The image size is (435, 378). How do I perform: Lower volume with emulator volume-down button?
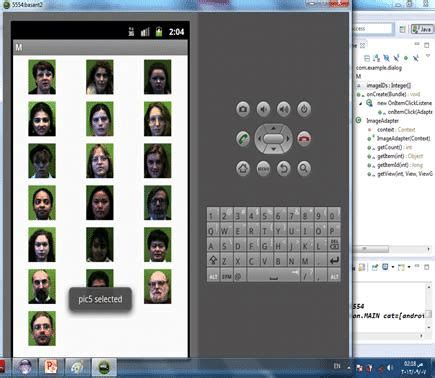[263, 109]
